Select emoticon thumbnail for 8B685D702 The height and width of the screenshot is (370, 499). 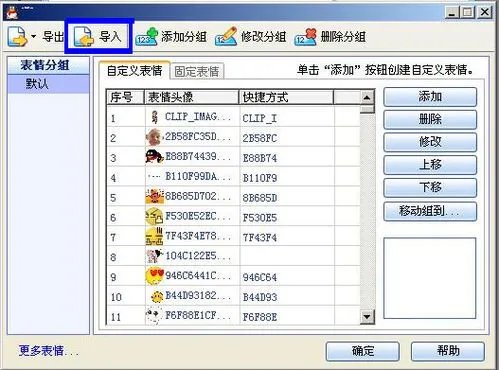coord(154,196)
